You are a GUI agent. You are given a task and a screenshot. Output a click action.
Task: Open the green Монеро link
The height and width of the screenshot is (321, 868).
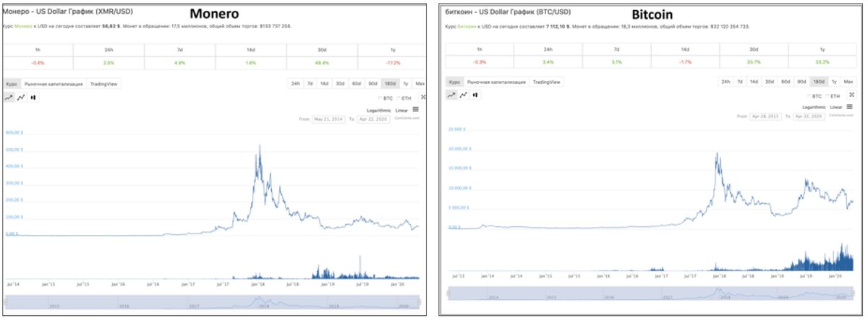click(x=24, y=26)
